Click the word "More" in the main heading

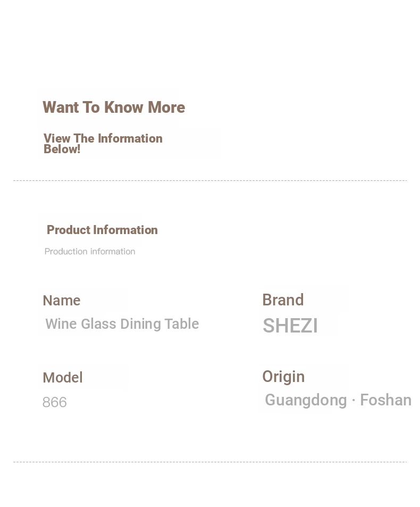point(166,107)
